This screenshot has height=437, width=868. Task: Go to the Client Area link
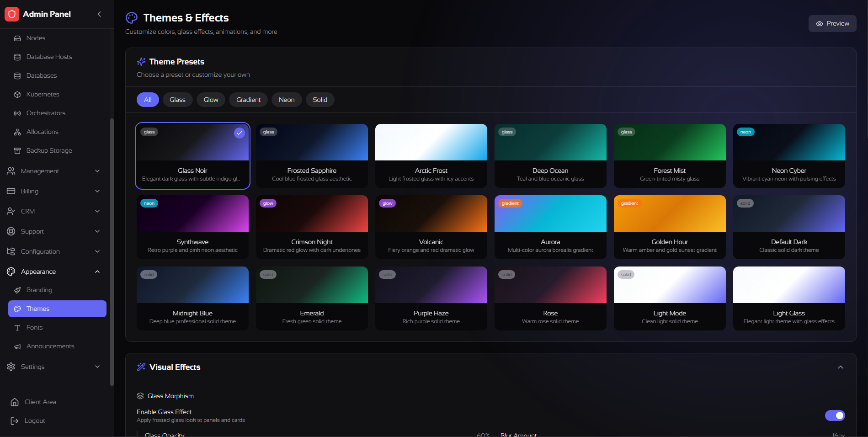tap(57, 402)
